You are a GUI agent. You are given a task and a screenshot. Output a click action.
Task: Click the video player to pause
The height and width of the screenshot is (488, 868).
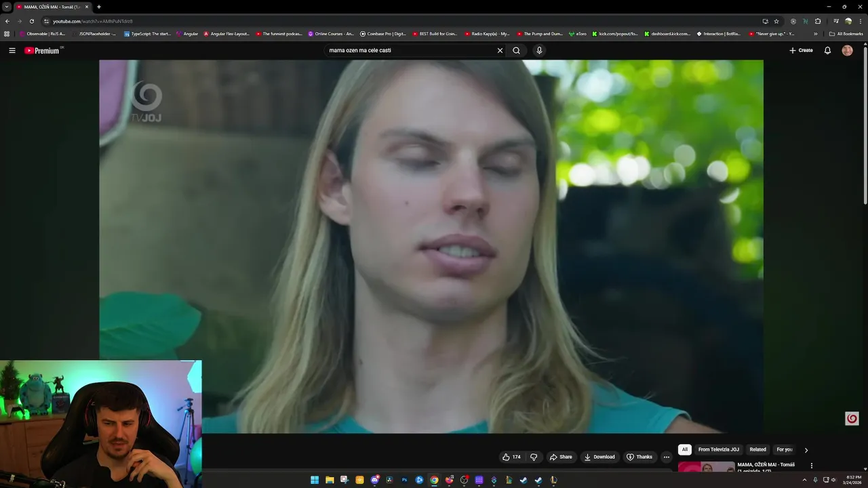coord(431,246)
